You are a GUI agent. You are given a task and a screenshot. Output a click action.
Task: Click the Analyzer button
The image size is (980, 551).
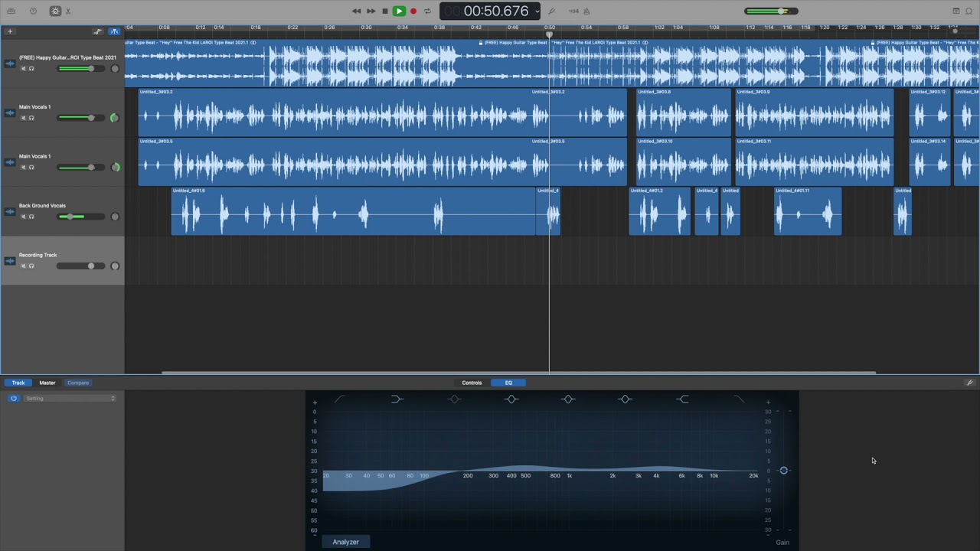pos(345,542)
